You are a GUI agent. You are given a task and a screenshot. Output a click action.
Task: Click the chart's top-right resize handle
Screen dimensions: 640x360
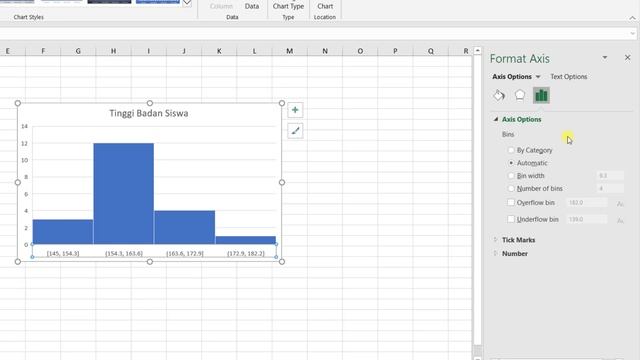point(282,103)
